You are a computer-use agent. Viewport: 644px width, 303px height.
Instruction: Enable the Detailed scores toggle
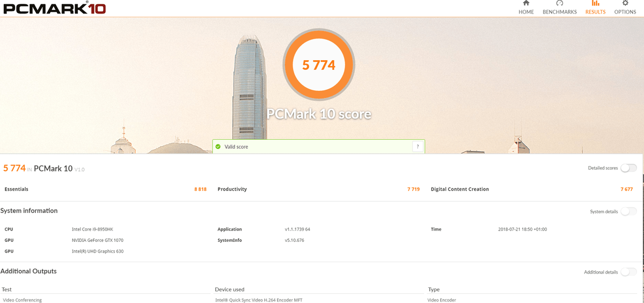[628, 168]
